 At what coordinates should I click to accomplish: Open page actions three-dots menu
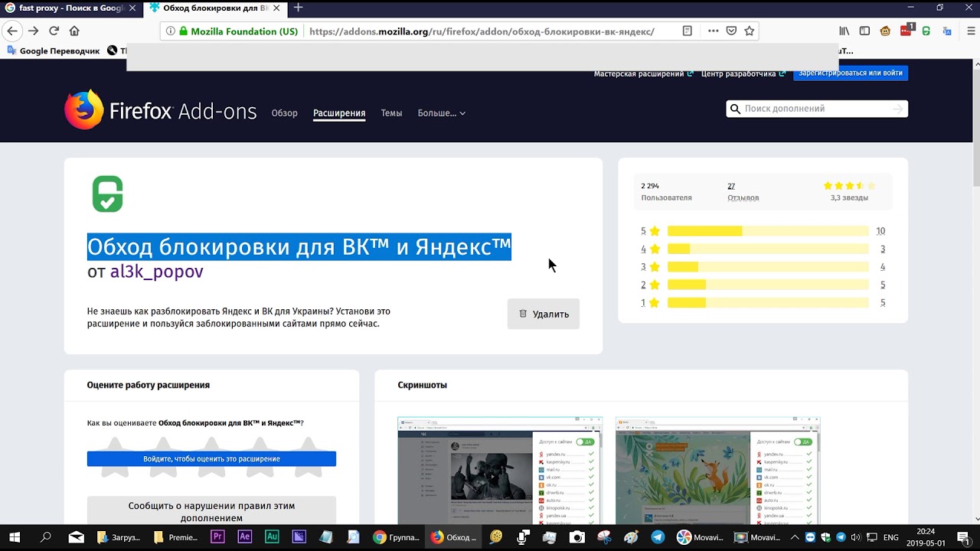point(714,31)
